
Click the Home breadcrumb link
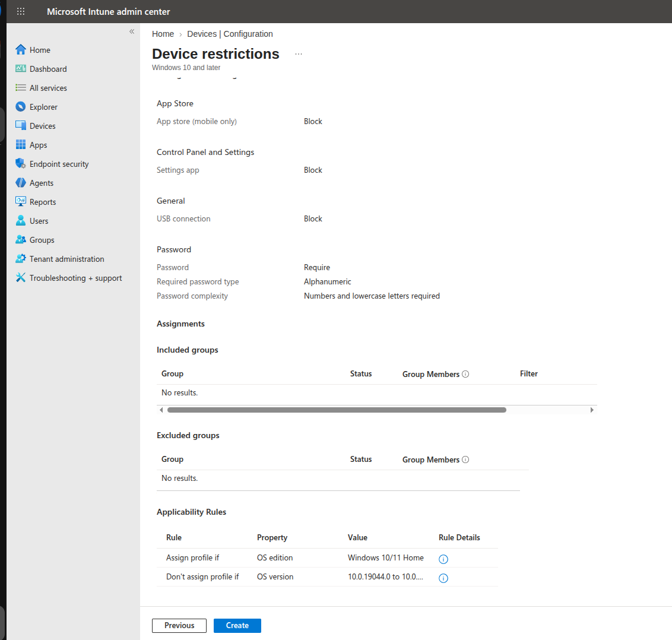pos(163,34)
